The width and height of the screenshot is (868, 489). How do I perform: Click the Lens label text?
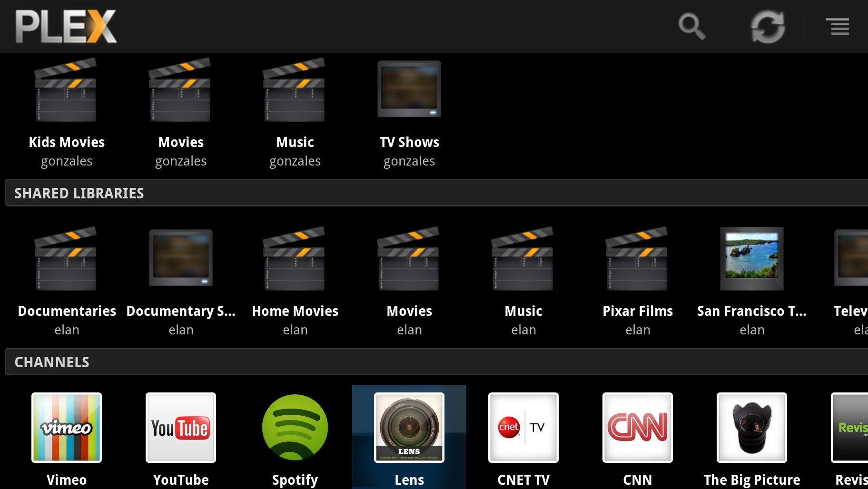click(409, 480)
